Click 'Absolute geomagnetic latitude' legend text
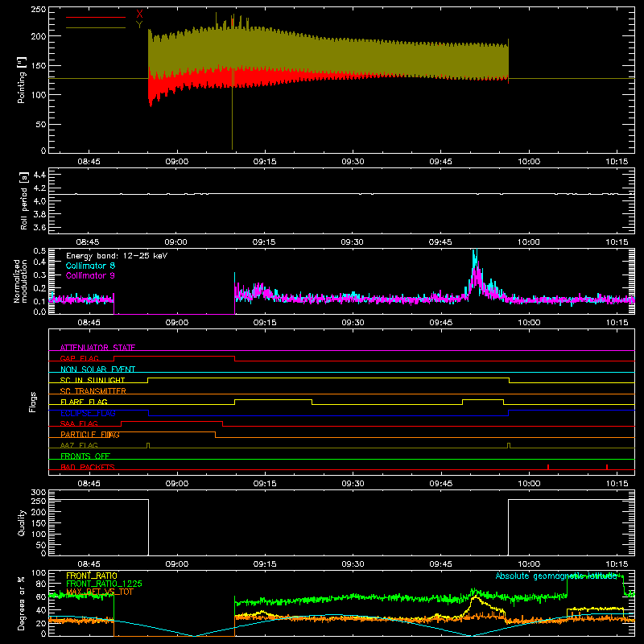The height and width of the screenshot is (644, 644). [x=556, y=576]
